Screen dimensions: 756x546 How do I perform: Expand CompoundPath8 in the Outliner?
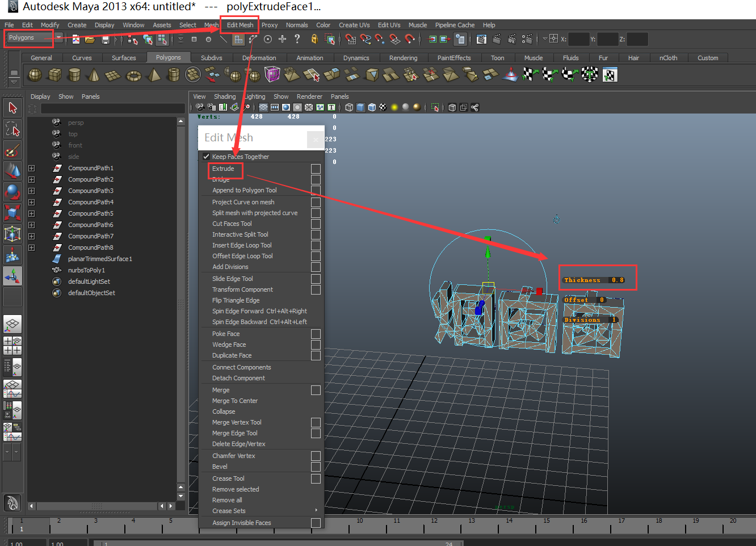(31, 247)
